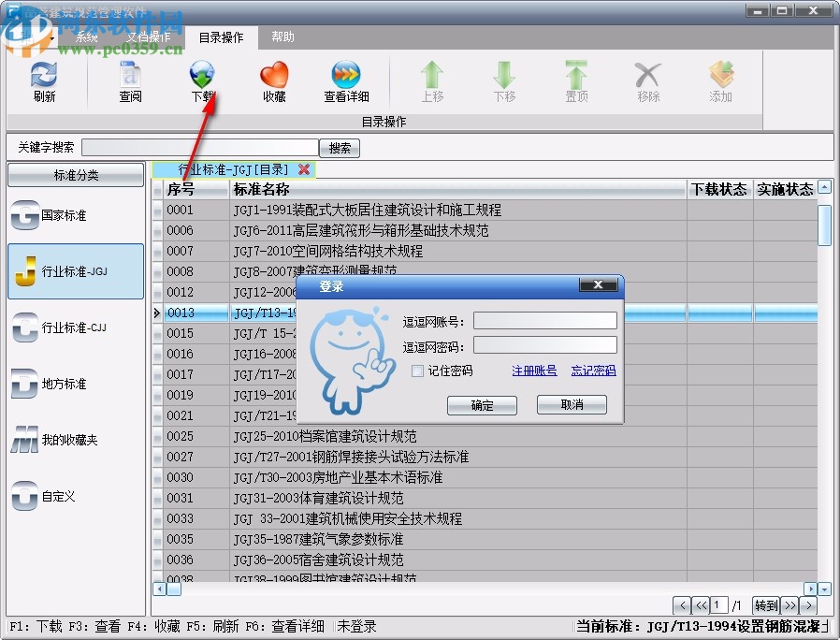Click the 转到 page jump button
840x640 pixels.
[765, 605]
